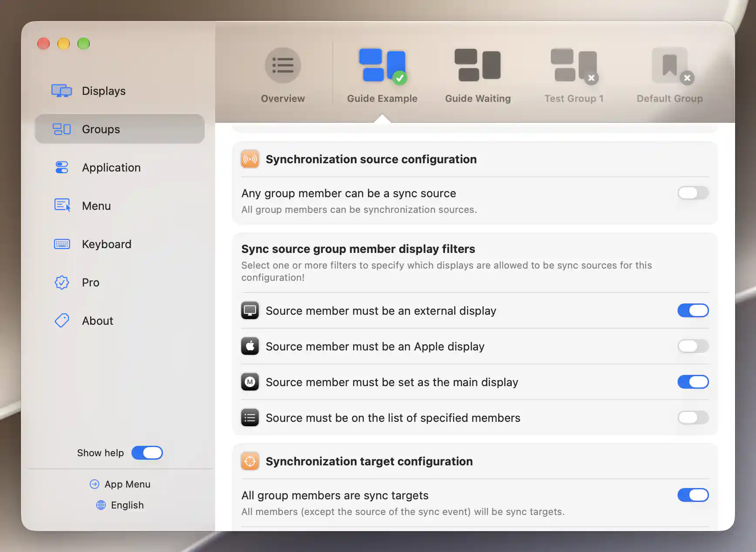
Task: Select the Groups sidebar item
Action: 119,129
